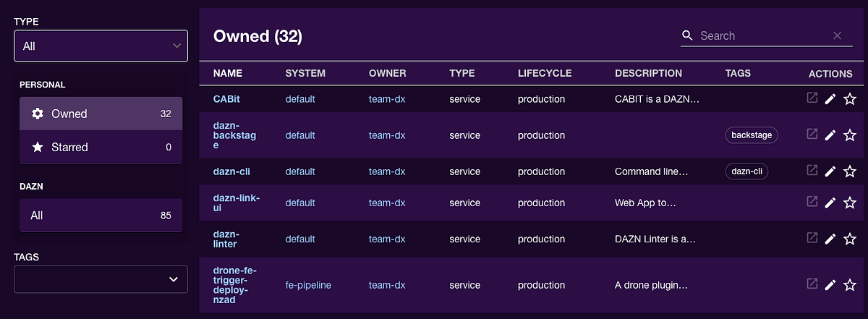Image resolution: width=868 pixels, height=319 pixels.
Task: Star the dazn-cli component
Action: (849, 171)
